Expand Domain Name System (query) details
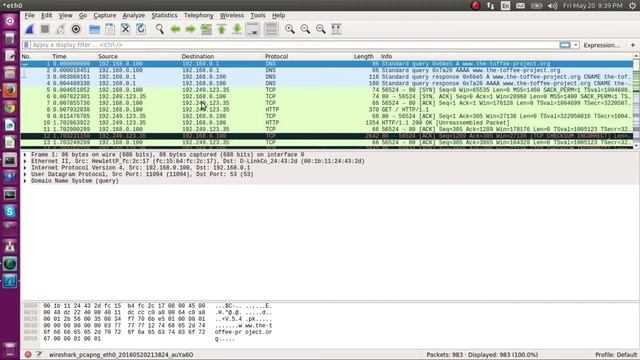 pos(25,181)
